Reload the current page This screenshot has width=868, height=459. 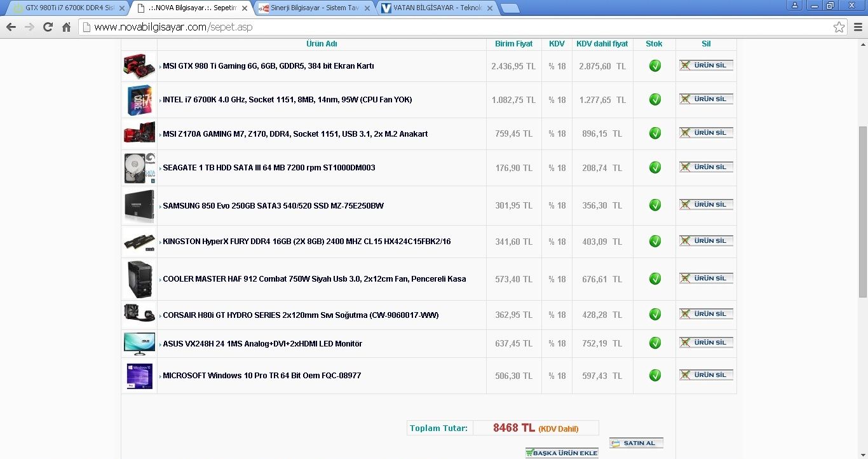click(x=48, y=27)
